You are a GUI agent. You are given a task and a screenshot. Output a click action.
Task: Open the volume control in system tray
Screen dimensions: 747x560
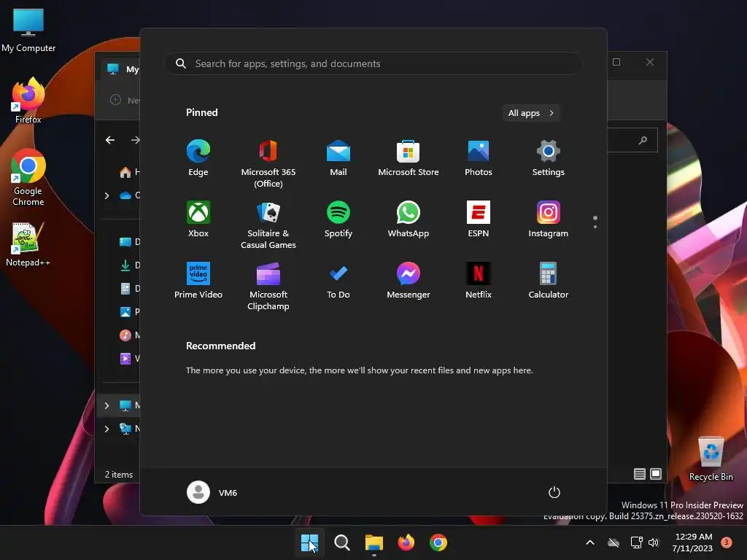[x=654, y=542]
